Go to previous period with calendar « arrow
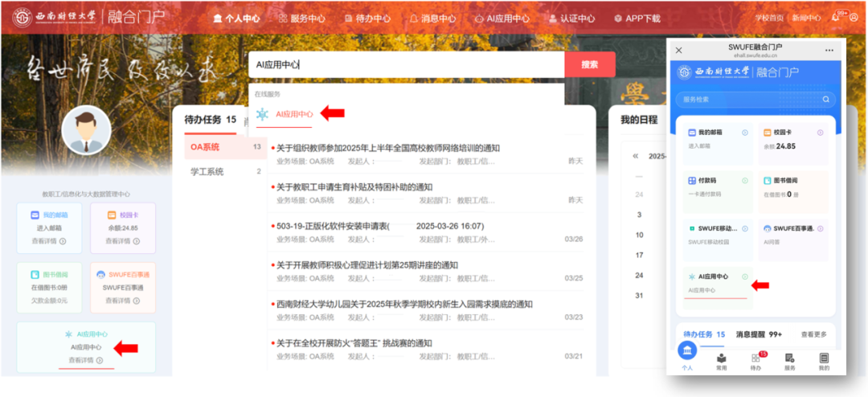This screenshot has width=868, height=397. [x=636, y=156]
